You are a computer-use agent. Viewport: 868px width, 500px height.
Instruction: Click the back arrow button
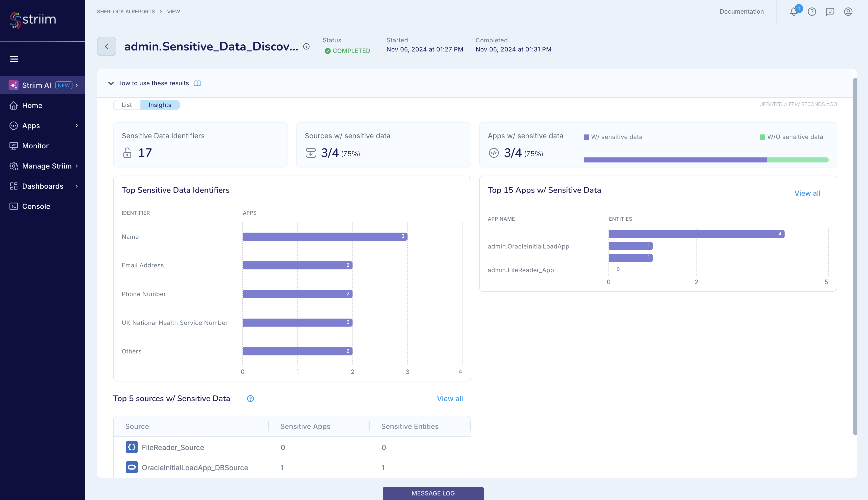(107, 46)
